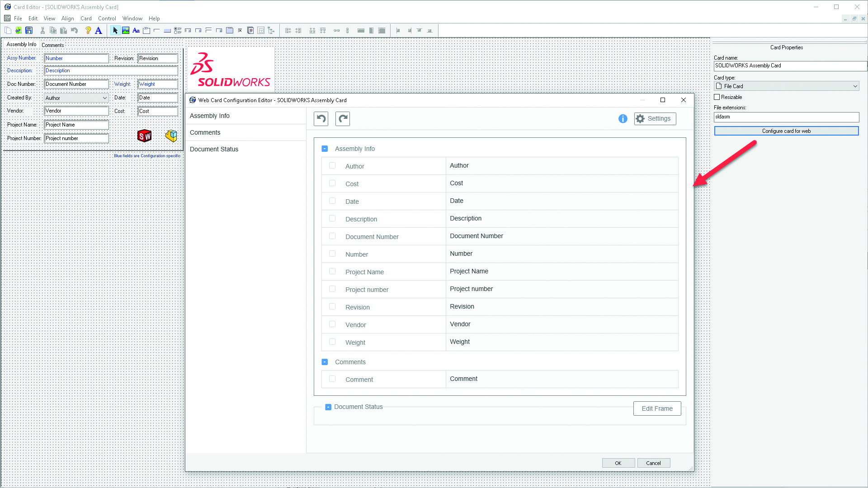Screen dimensions: 868x488
Task: Click the Revision label cell in the table
Action: pyautogui.click(x=384, y=307)
